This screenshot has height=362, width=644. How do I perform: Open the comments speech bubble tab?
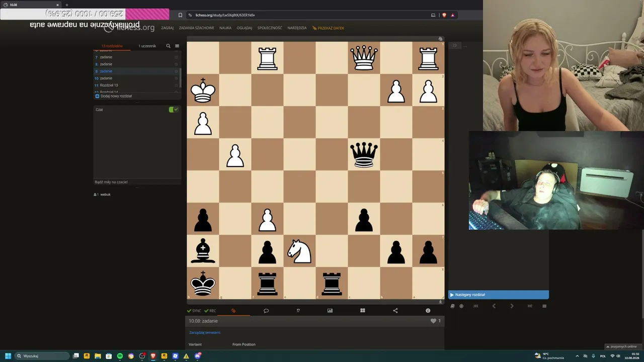point(266,311)
